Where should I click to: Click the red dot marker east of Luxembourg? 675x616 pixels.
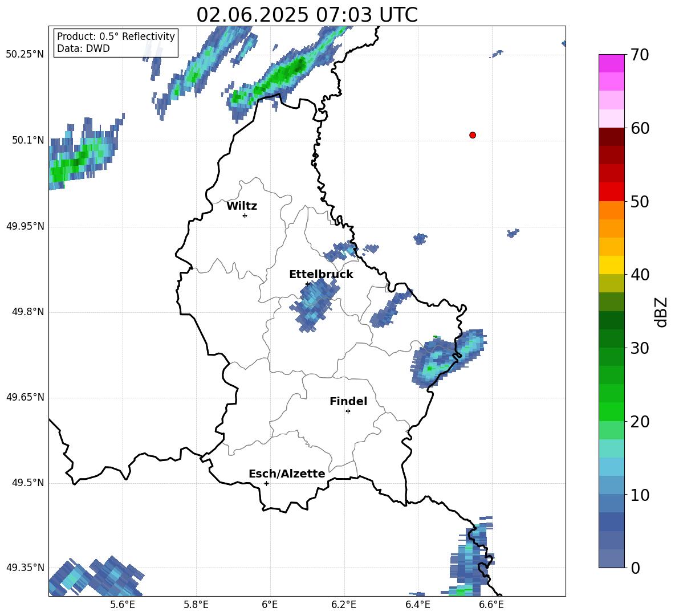pyautogui.click(x=472, y=135)
